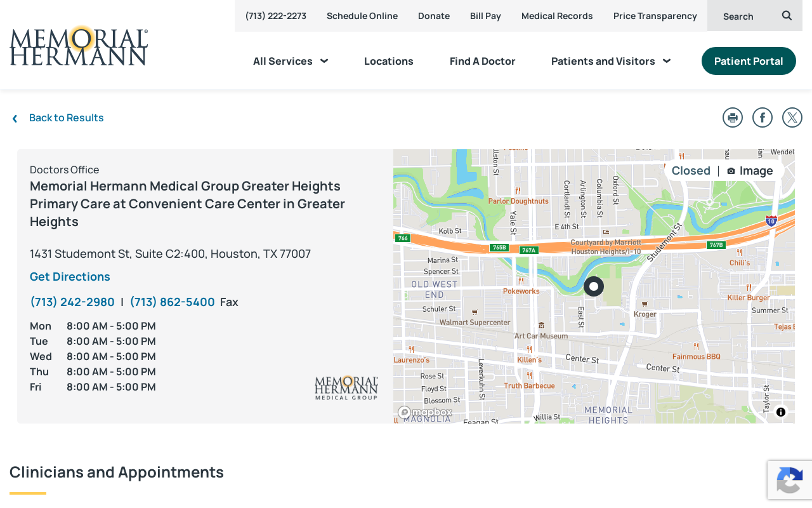Viewport: 812px width, 508px height.
Task: Open Bill Pay
Action: (x=485, y=16)
